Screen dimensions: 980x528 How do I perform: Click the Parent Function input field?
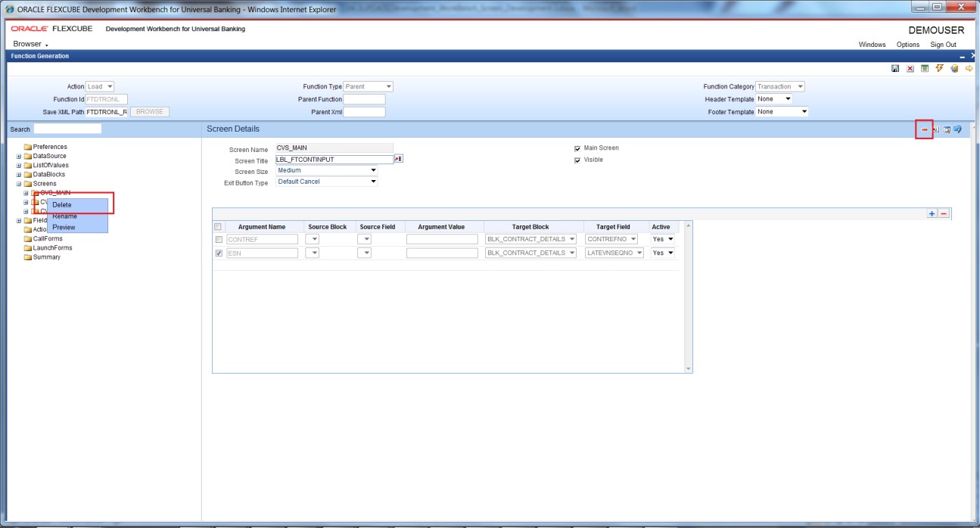tap(365, 99)
